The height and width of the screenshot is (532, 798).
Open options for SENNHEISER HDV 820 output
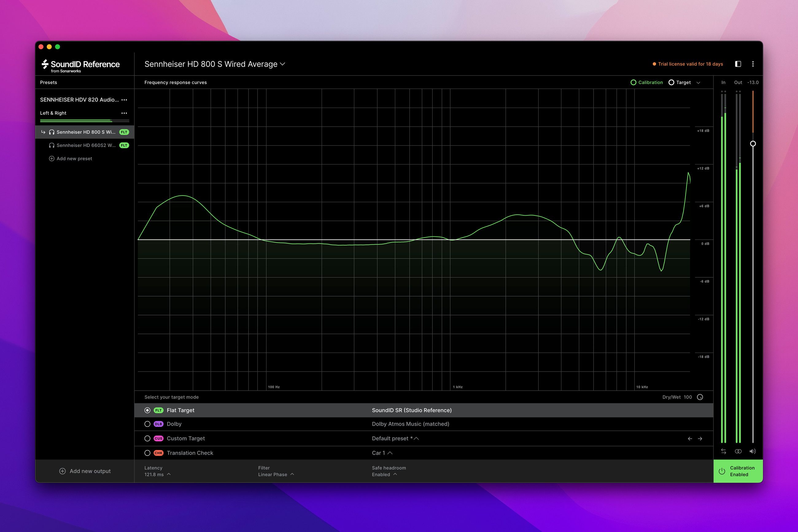pos(124,100)
